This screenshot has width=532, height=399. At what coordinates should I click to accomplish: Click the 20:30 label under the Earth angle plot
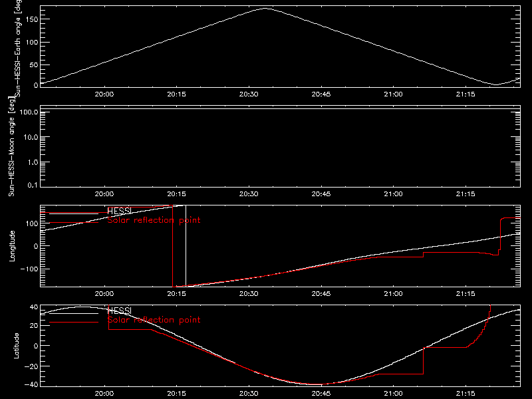(249, 94)
